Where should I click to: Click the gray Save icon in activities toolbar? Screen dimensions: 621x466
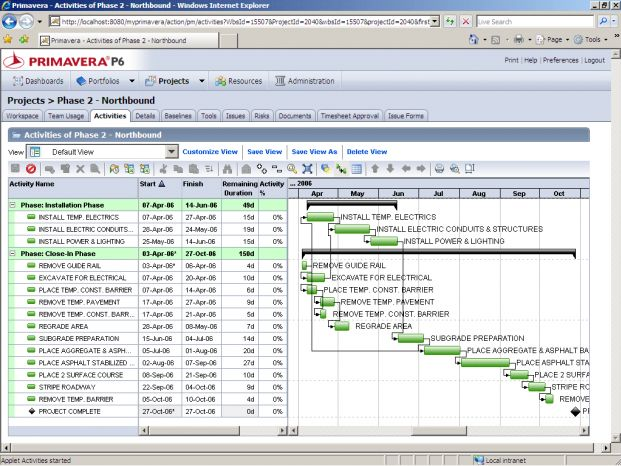tap(15, 169)
